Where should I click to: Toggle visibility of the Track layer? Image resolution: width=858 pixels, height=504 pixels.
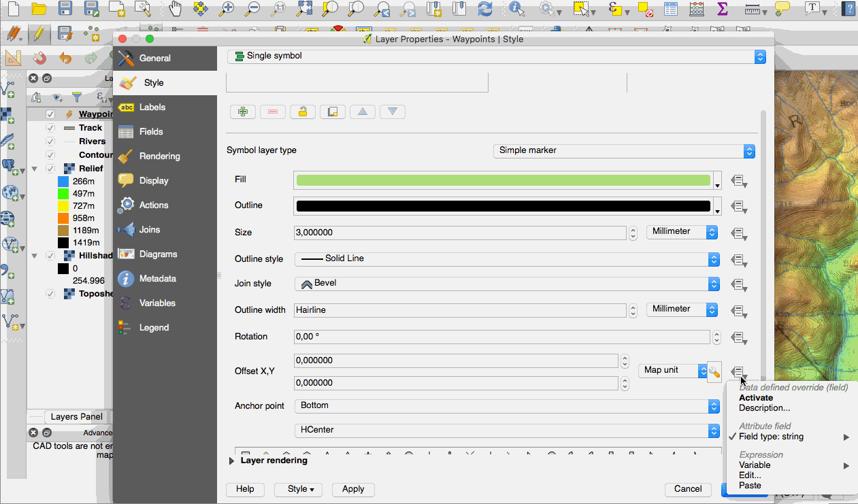tap(50, 128)
